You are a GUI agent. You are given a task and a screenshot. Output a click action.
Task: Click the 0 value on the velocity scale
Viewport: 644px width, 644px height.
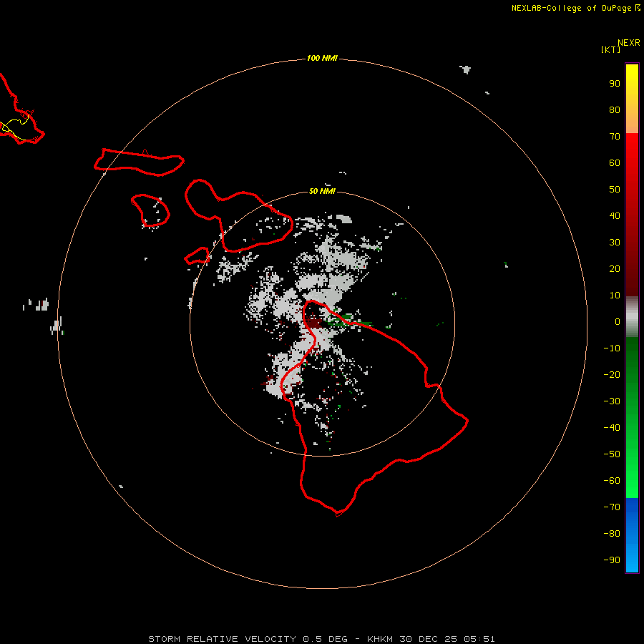click(x=618, y=322)
